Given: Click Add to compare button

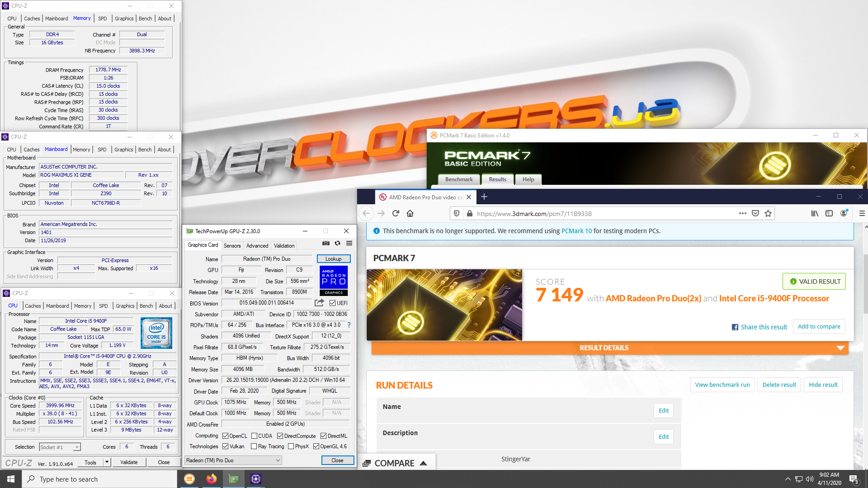Looking at the screenshot, I should [819, 326].
